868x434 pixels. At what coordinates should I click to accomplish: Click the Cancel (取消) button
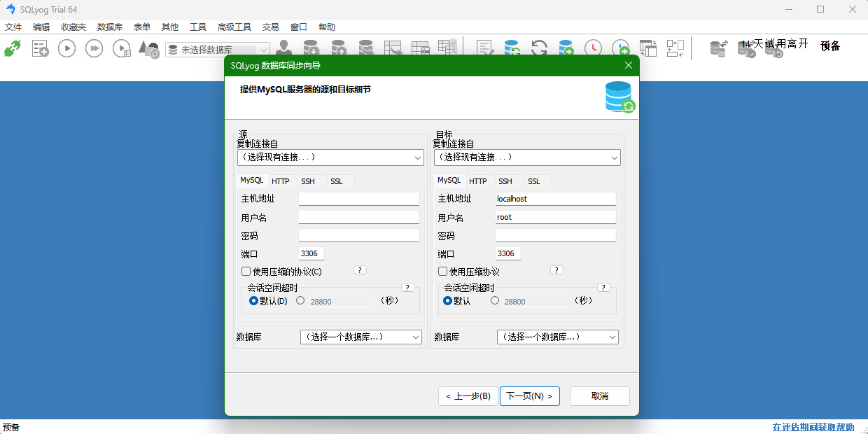pyautogui.click(x=599, y=396)
